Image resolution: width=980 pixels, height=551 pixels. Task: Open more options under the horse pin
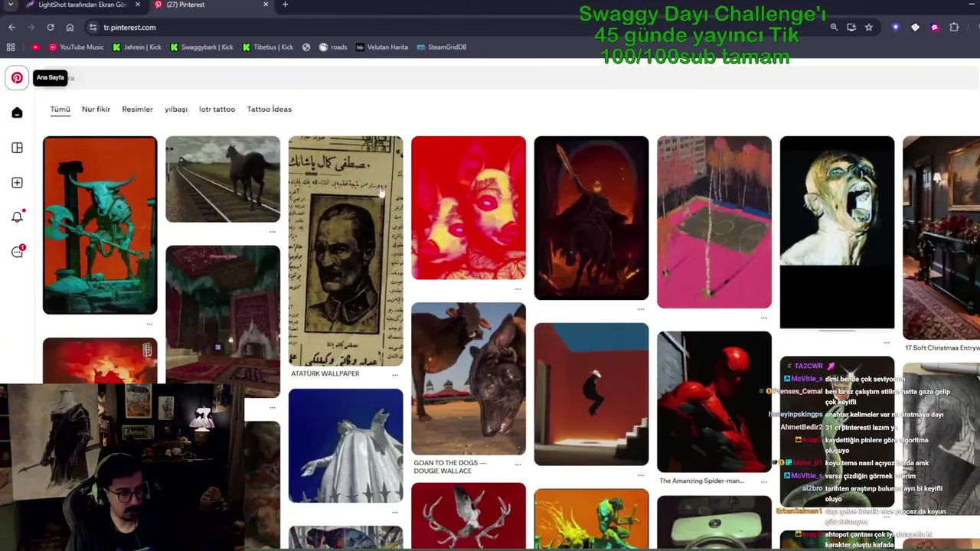[x=272, y=232]
